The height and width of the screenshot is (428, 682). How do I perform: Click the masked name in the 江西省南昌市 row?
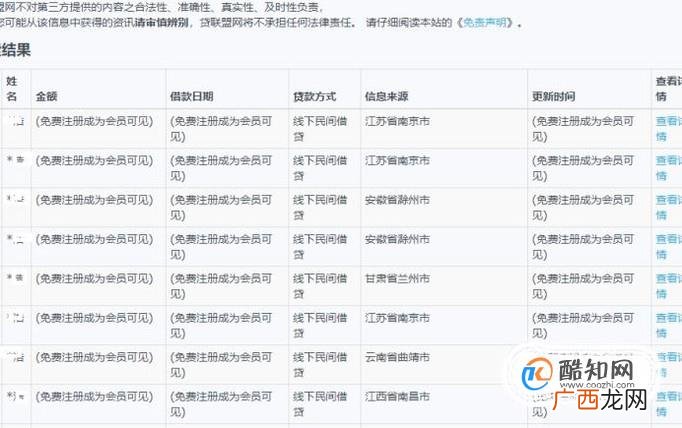[x=15, y=395]
